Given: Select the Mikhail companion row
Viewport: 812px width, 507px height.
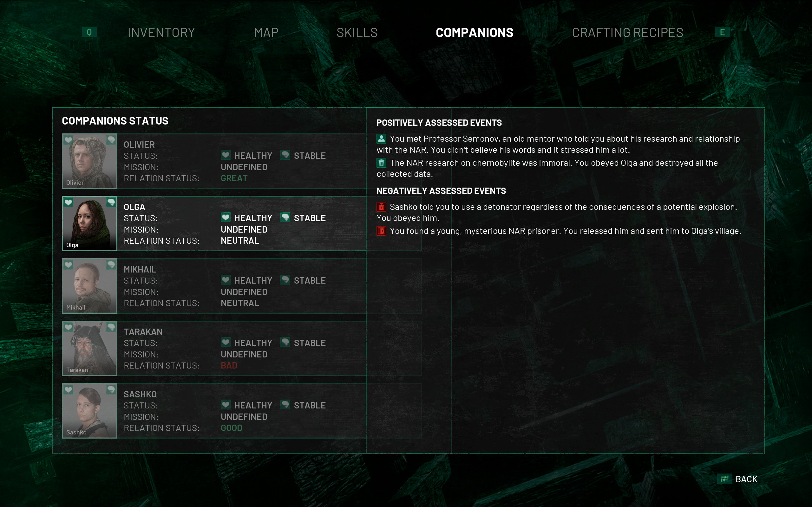Looking at the screenshot, I should coord(242,286).
